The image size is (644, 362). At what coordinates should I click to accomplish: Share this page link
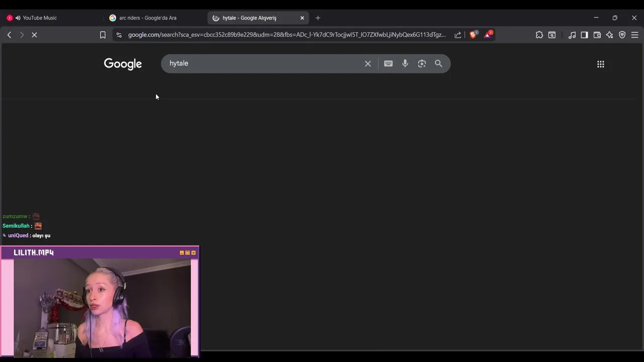[x=458, y=35]
